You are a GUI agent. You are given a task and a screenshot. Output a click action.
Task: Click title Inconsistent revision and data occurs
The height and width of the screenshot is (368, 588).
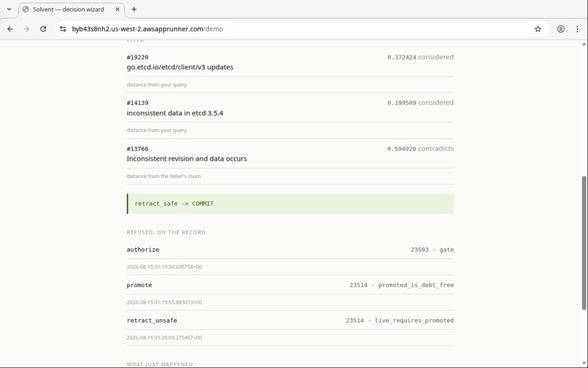pyautogui.click(x=187, y=158)
